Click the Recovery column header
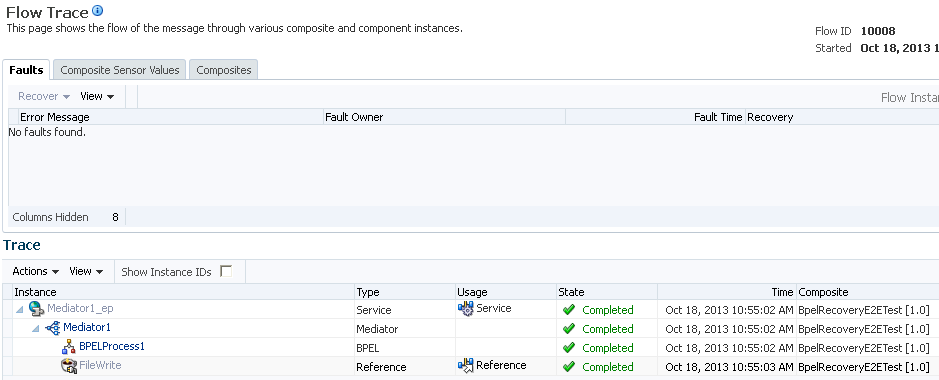 [x=842, y=117]
